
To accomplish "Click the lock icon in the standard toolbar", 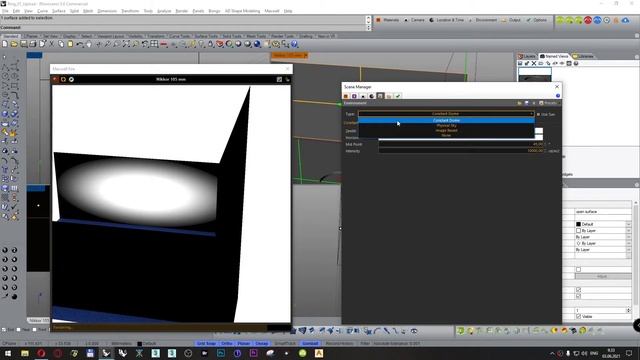I will tap(211, 44).
